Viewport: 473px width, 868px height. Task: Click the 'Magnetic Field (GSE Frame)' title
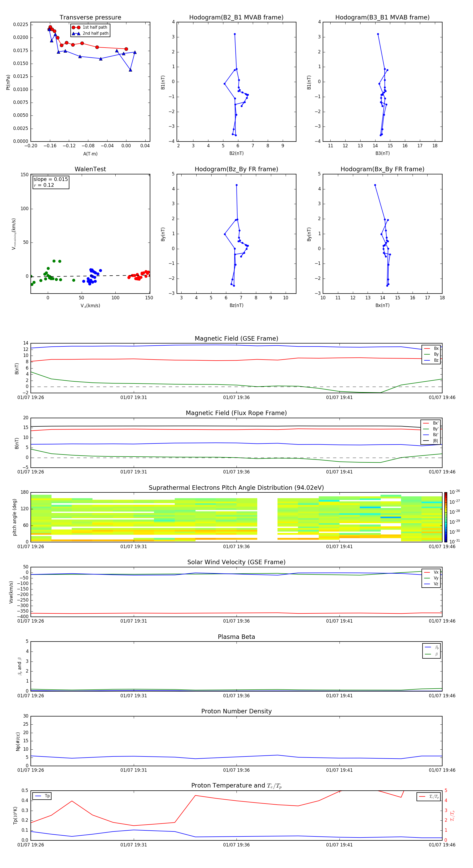pos(236,339)
